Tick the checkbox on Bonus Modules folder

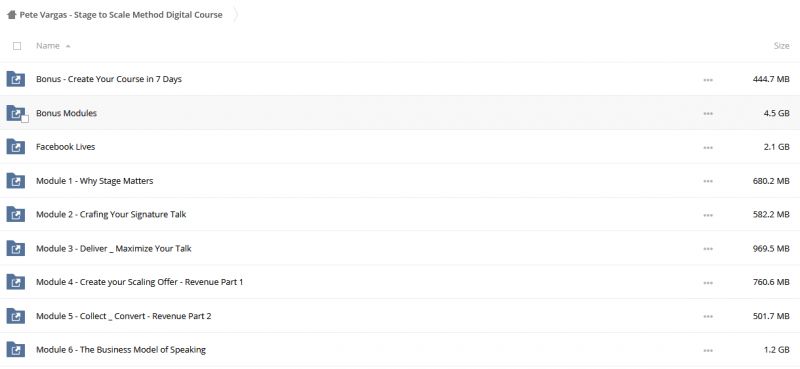[24, 119]
